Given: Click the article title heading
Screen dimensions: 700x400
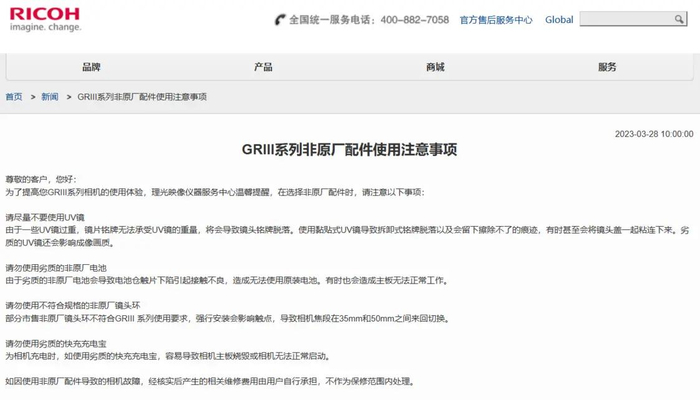Looking at the screenshot, I should (x=349, y=150).
